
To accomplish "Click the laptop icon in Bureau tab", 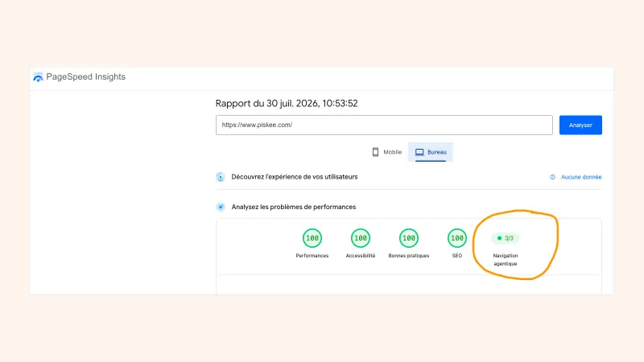I will click(x=419, y=152).
